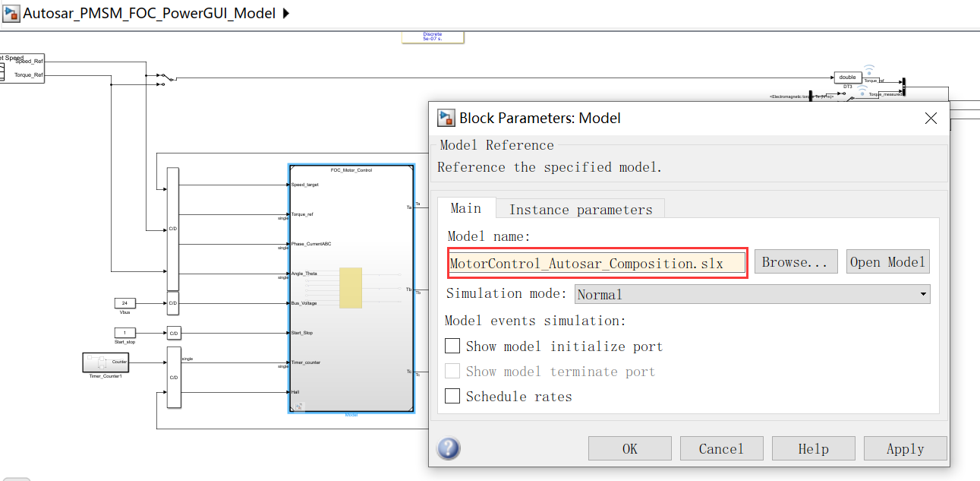Click the Browse... button

pyautogui.click(x=796, y=261)
